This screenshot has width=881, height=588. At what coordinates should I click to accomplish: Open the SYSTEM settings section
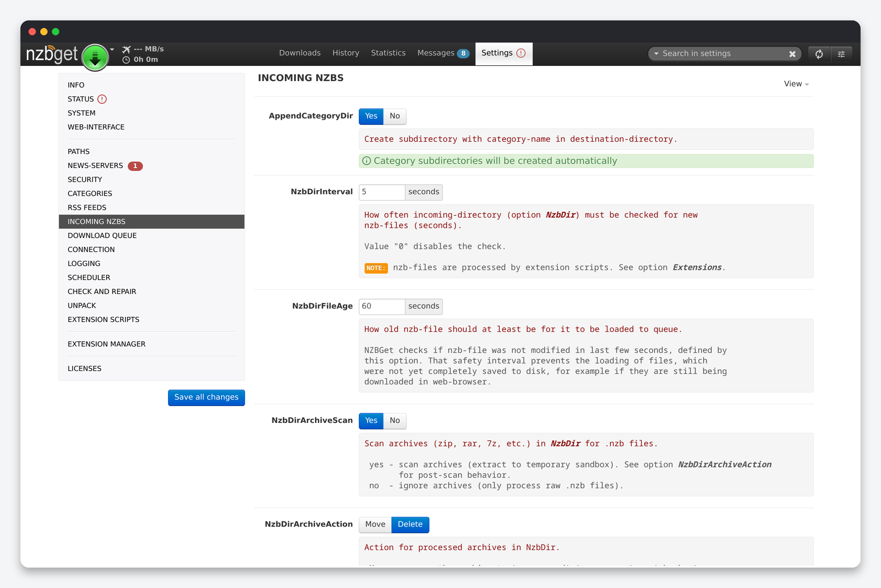coord(152,113)
